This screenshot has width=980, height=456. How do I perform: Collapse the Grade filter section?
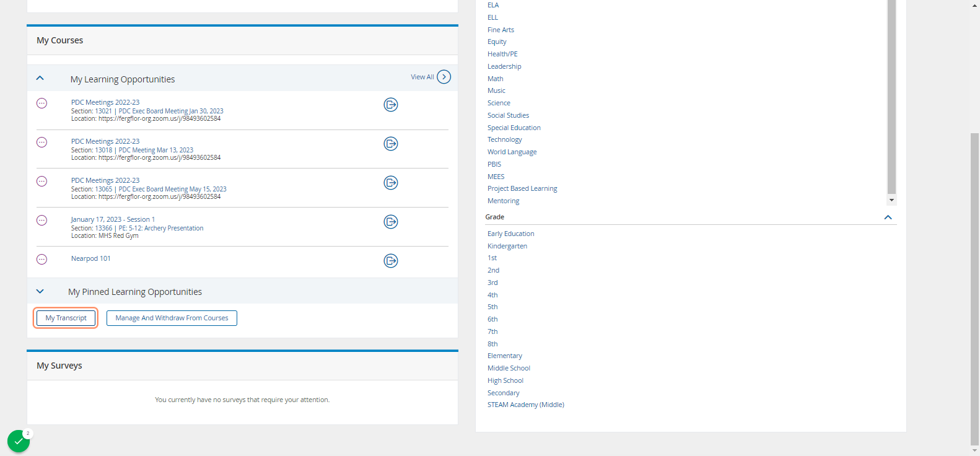click(888, 217)
